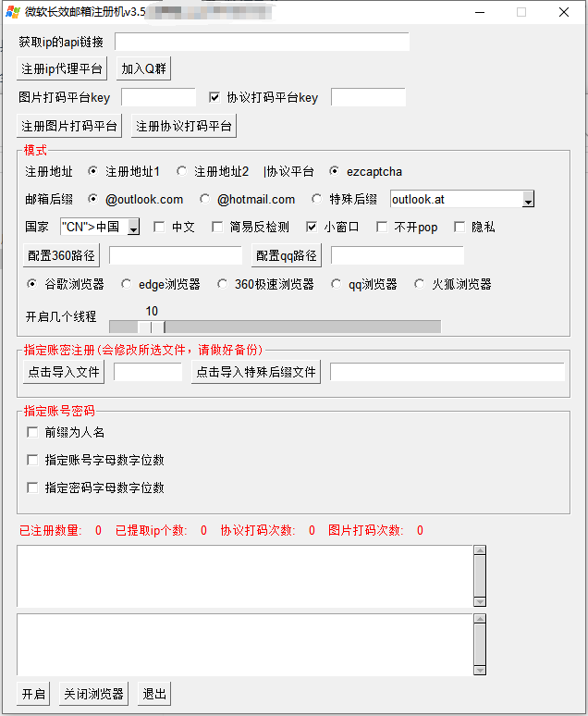Click the 加入Q群 button

tap(144, 68)
